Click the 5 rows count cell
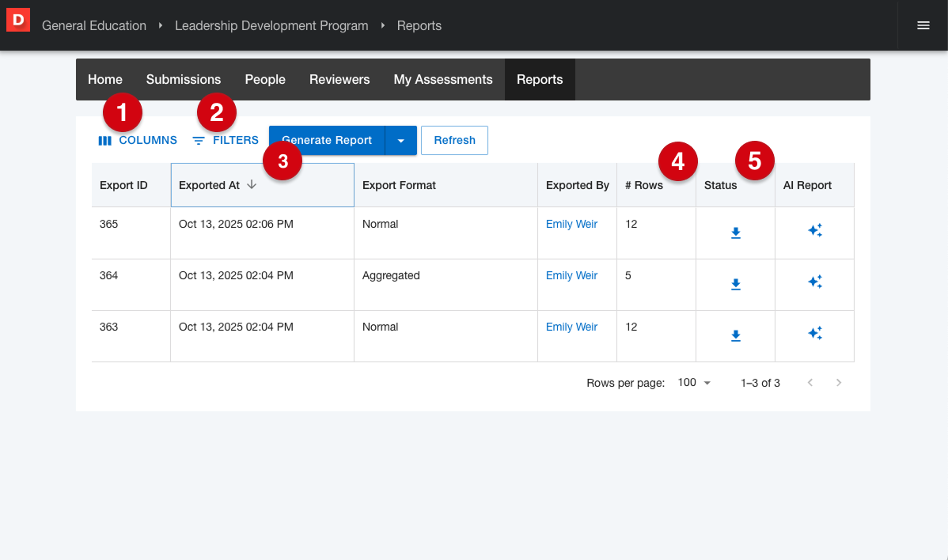The height and width of the screenshot is (560, 948). 657,285
